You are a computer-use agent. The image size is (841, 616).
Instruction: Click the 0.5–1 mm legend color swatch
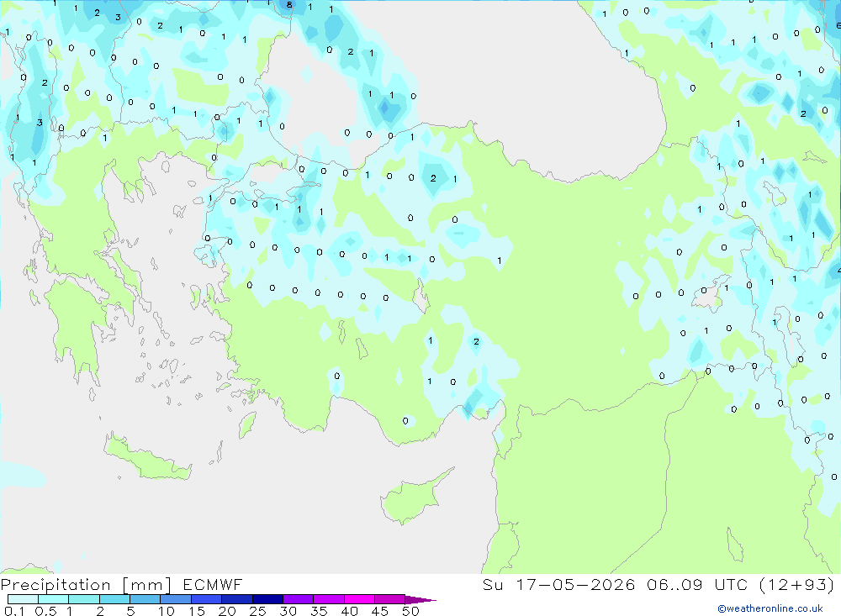53,599
